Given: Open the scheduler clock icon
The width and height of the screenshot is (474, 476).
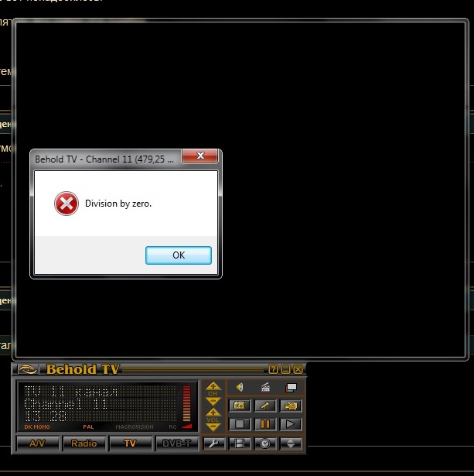Looking at the screenshot, I should (x=265, y=443).
